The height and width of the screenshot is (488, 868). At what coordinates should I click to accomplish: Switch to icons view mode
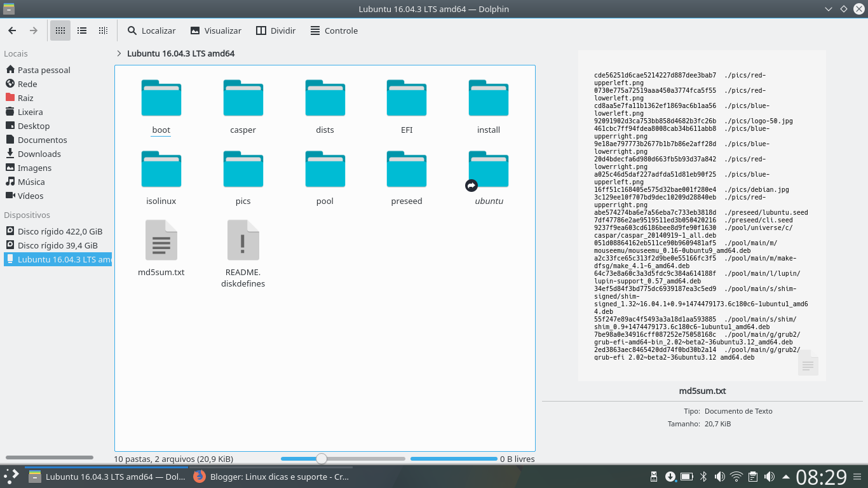(60, 30)
